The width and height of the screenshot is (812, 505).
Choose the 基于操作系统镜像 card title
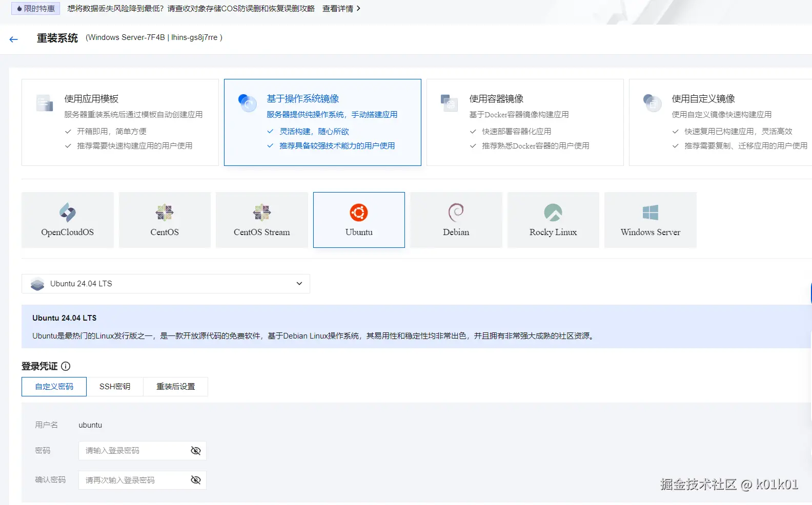pos(302,99)
